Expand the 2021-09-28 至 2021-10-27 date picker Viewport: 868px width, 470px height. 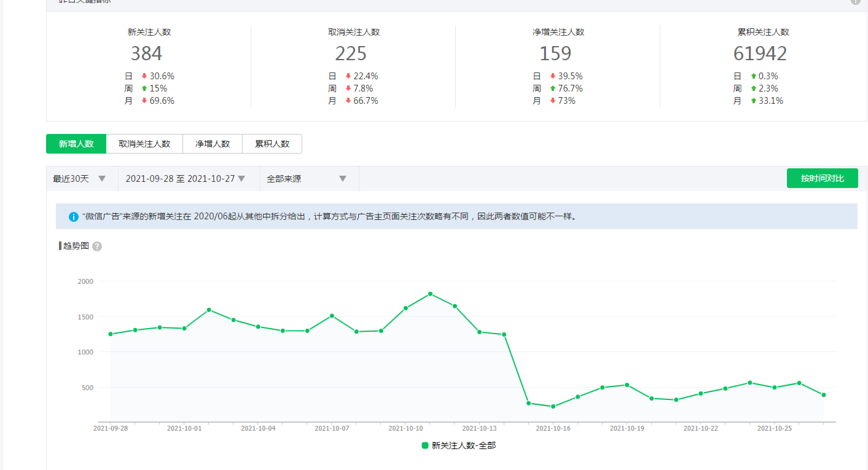click(x=185, y=179)
